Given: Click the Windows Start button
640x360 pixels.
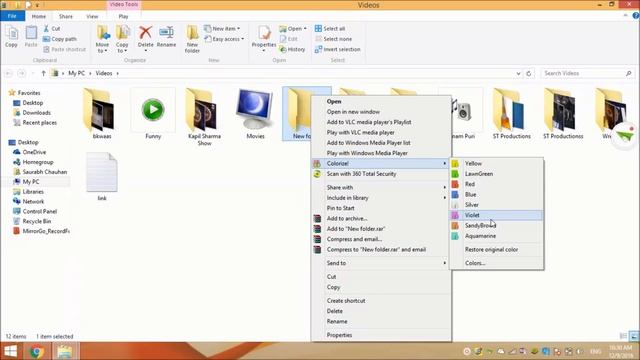Looking at the screenshot, I should (11, 351).
